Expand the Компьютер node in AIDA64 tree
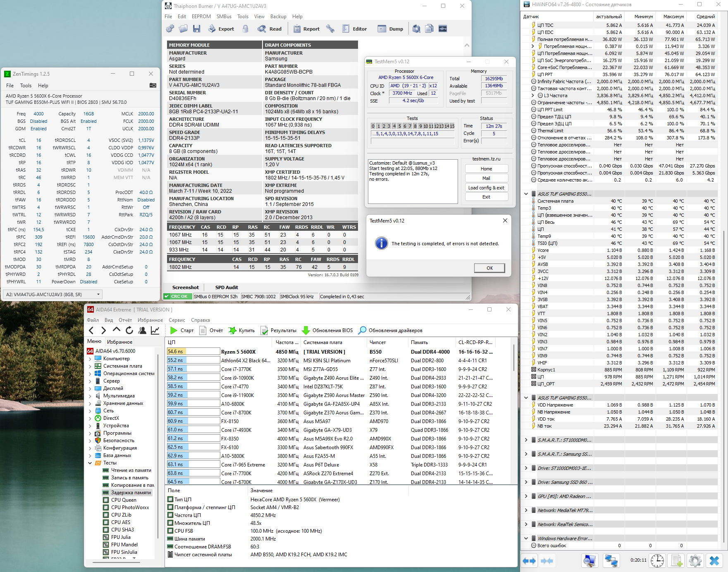 (90, 359)
